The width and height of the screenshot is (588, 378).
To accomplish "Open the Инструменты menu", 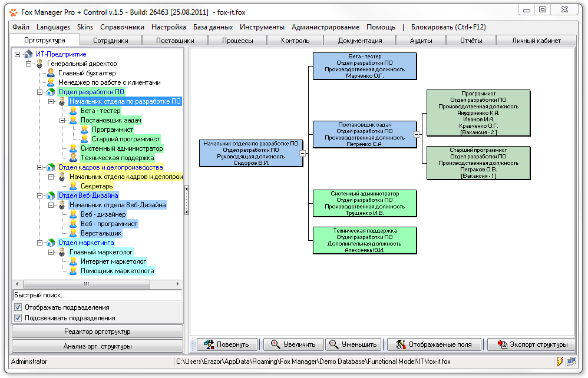I will coord(262,27).
